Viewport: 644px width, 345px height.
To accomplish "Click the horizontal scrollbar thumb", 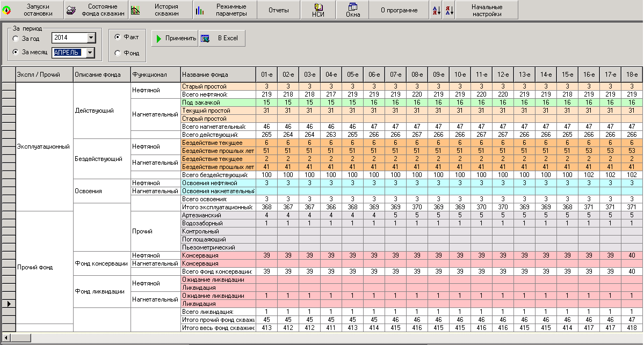I will coord(20,338).
